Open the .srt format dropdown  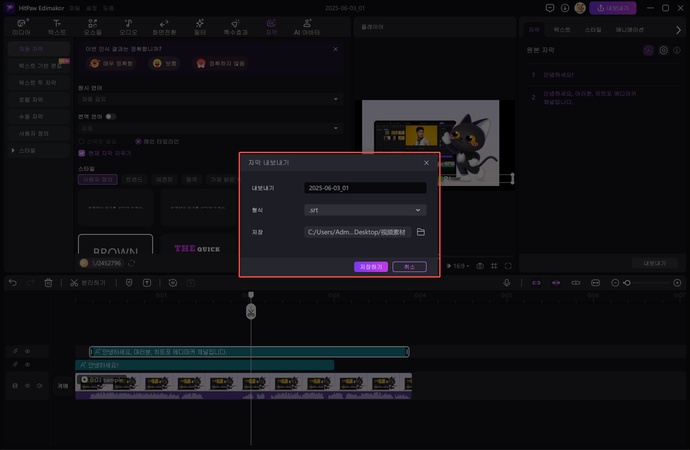(x=364, y=210)
